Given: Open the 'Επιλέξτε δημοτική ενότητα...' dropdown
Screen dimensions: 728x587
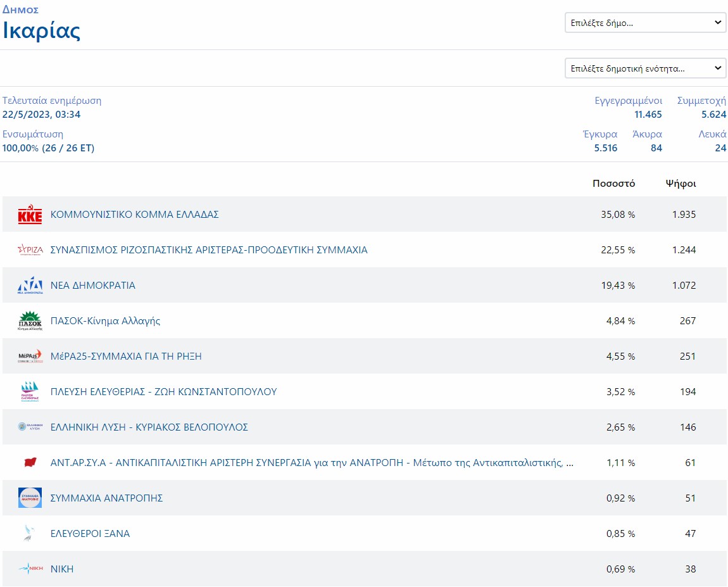Looking at the screenshot, I should [x=645, y=68].
